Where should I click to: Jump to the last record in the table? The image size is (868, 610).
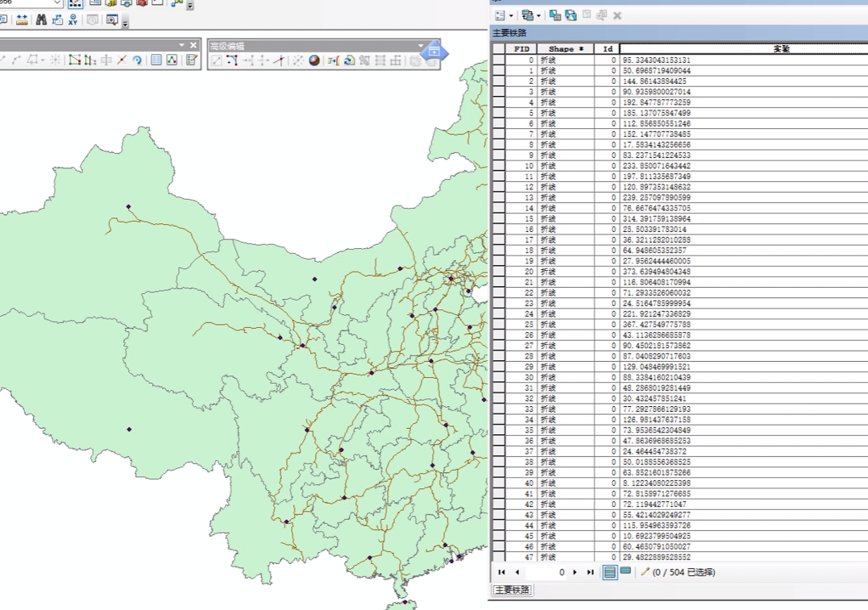click(592, 572)
